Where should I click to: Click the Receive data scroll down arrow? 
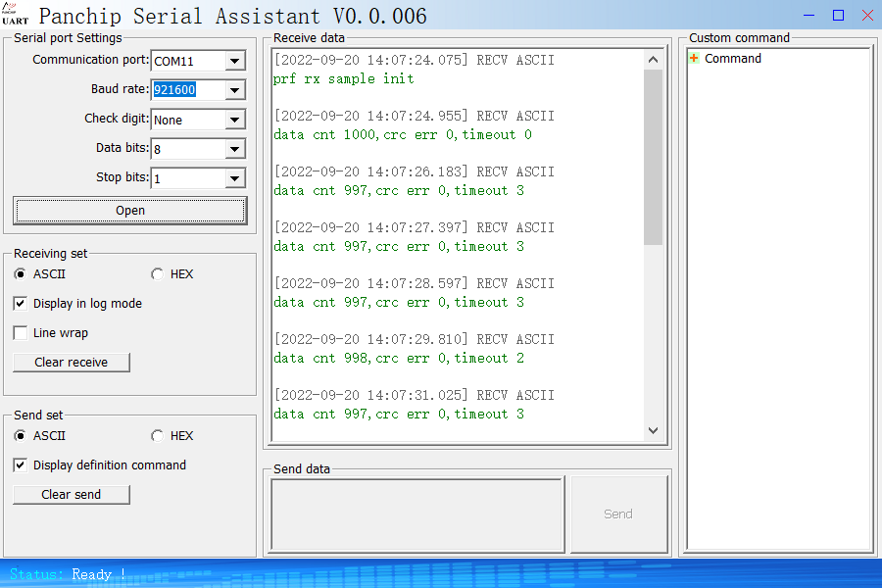[x=653, y=430]
